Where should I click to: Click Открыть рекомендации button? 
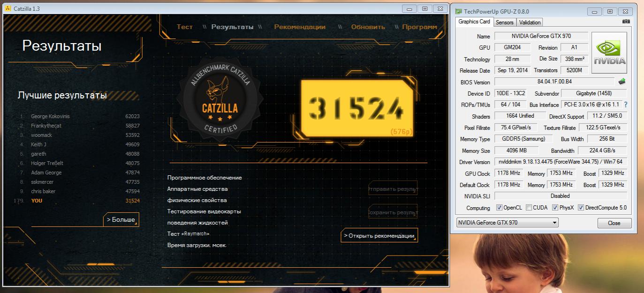point(379,235)
